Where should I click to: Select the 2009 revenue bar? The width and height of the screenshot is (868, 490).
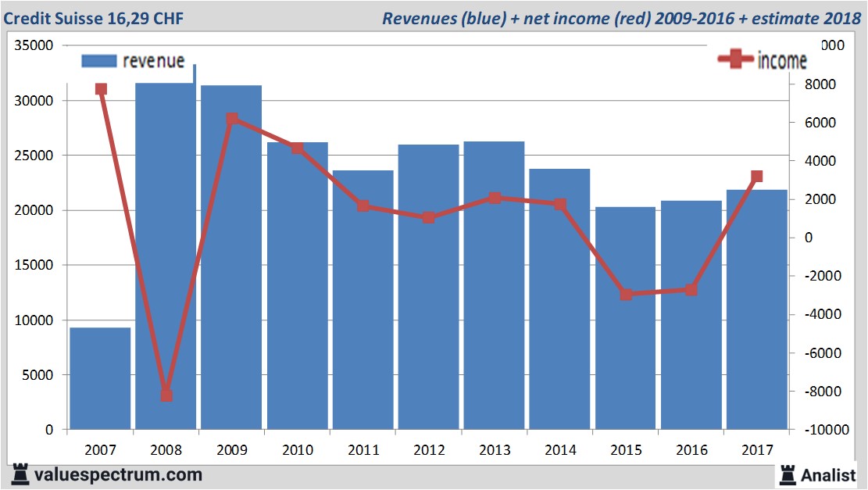tap(231, 257)
